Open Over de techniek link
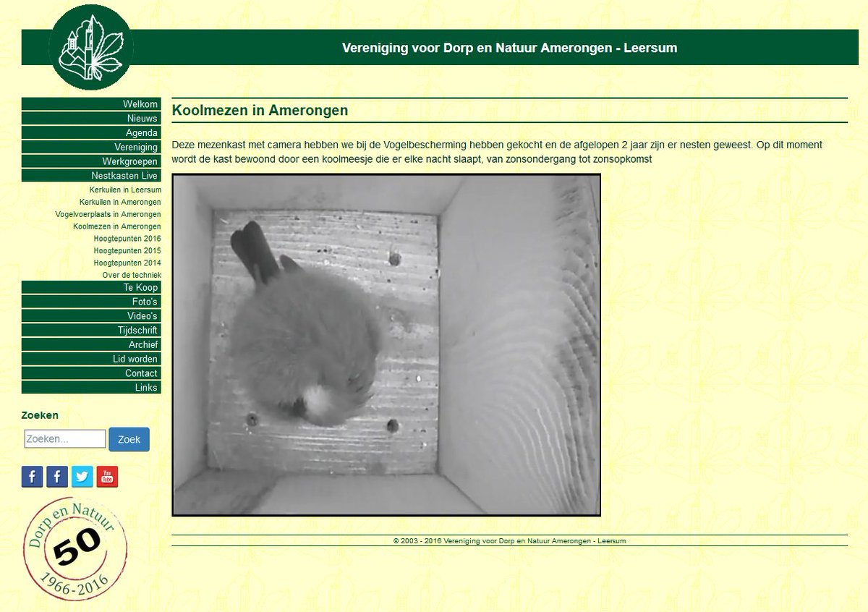The height and width of the screenshot is (612, 868). click(132, 276)
